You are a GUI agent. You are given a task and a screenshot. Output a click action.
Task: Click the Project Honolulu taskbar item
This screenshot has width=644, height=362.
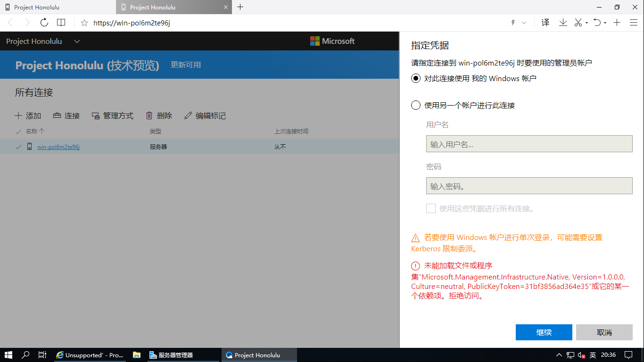(x=259, y=355)
